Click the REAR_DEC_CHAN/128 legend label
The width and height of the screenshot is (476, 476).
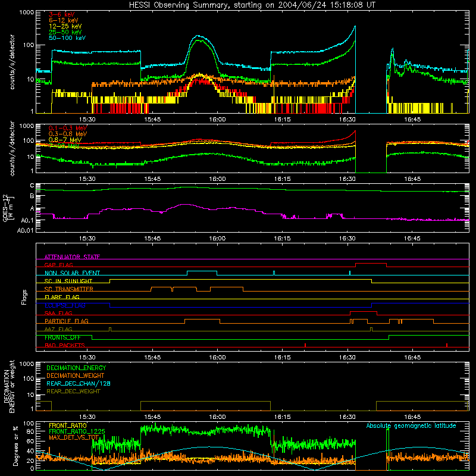pyautogui.click(x=79, y=383)
